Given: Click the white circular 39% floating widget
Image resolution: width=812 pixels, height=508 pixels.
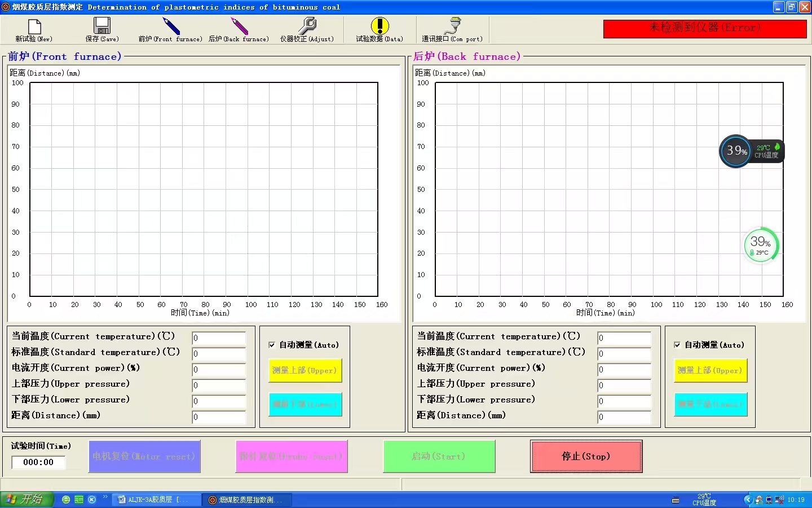Looking at the screenshot, I should tap(761, 245).
